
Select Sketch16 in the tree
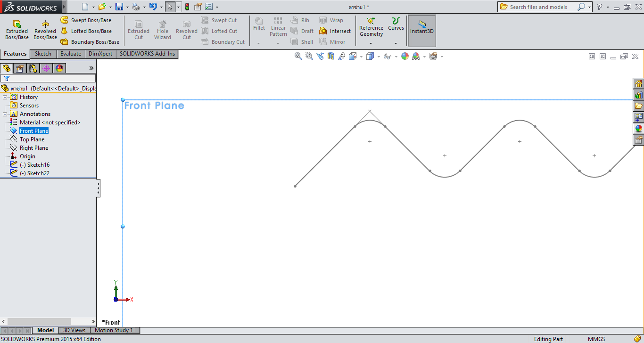(x=34, y=165)
